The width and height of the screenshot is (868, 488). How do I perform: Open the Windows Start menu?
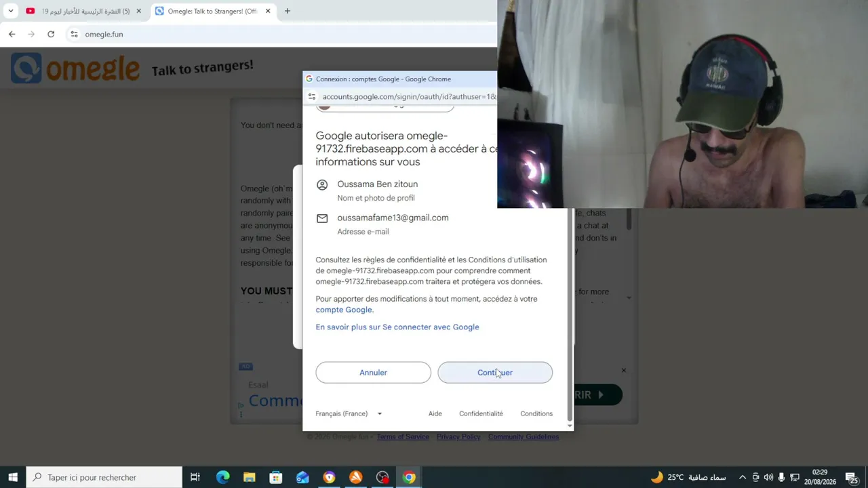pyautogui.click(x=13, y=477)
